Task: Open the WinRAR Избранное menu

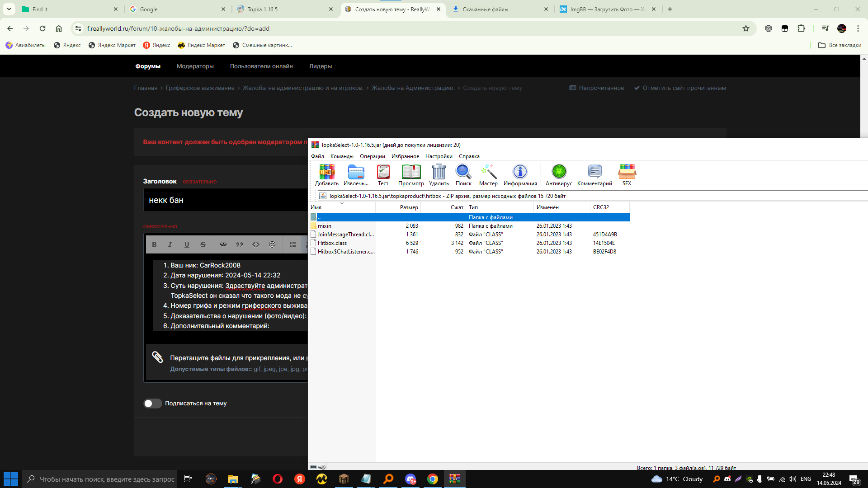Action: point(405,156)
